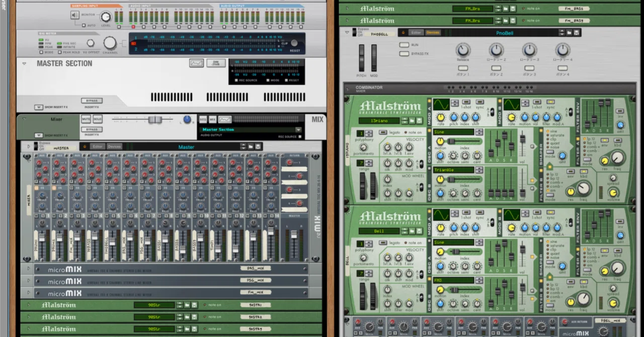Browse patches on the FM_BRS3 Malström
Screen dimensions: 644x337
pyautogui.click(x=505, y=21)
